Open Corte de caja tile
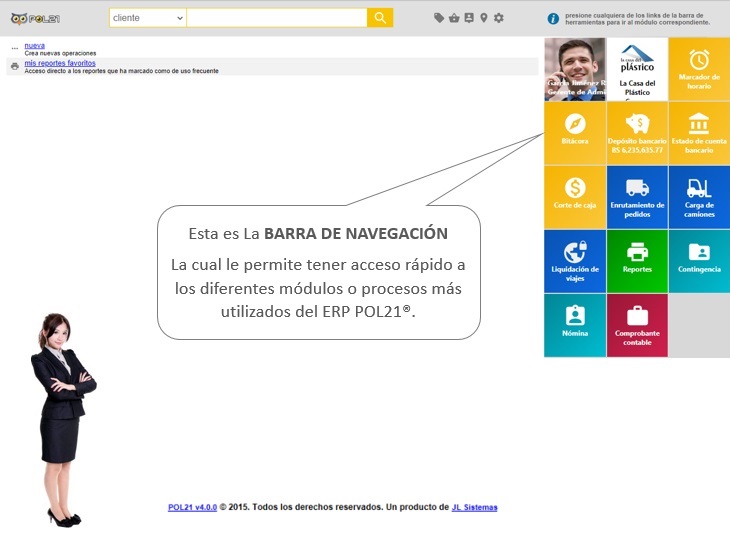 tap(575, 197)
